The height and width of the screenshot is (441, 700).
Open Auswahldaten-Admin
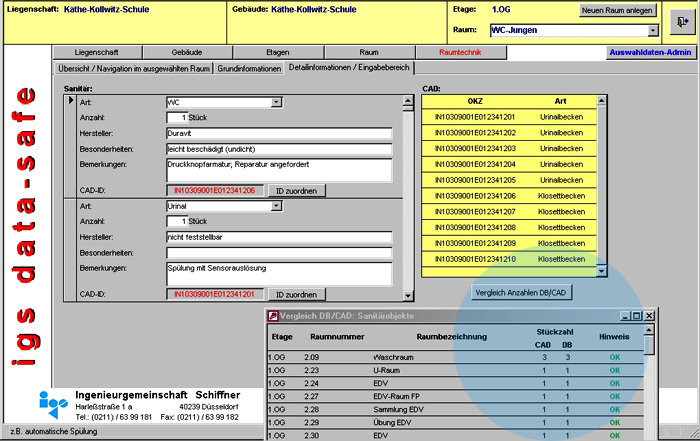point(650,51)
